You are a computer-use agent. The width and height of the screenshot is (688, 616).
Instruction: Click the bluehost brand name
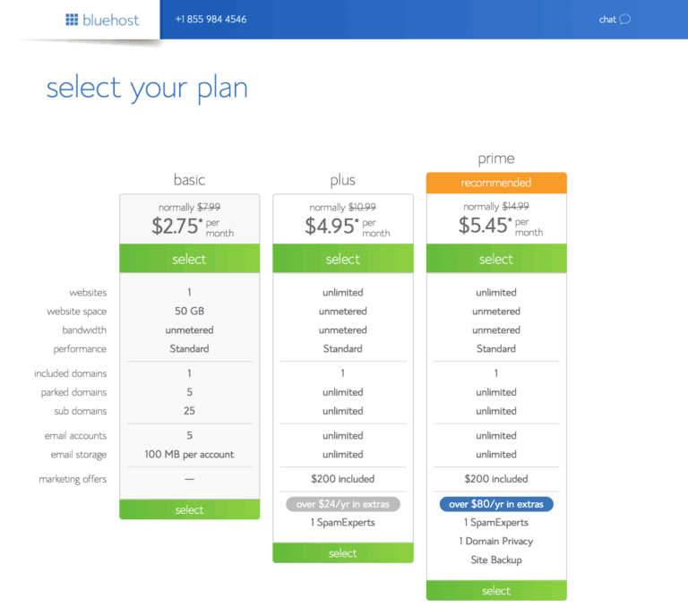tap(110, 20)
